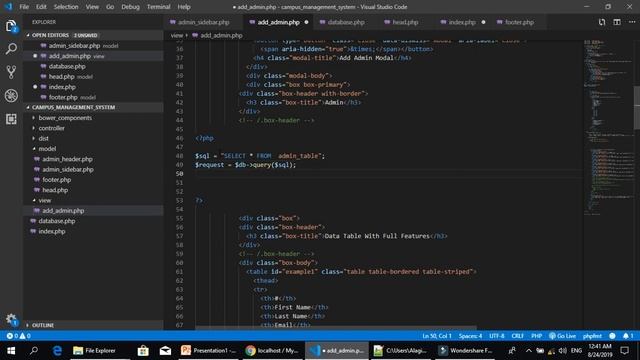Change end of line sequence CRLF
This screenshot has width=640, height=360.
coord(517,336)
